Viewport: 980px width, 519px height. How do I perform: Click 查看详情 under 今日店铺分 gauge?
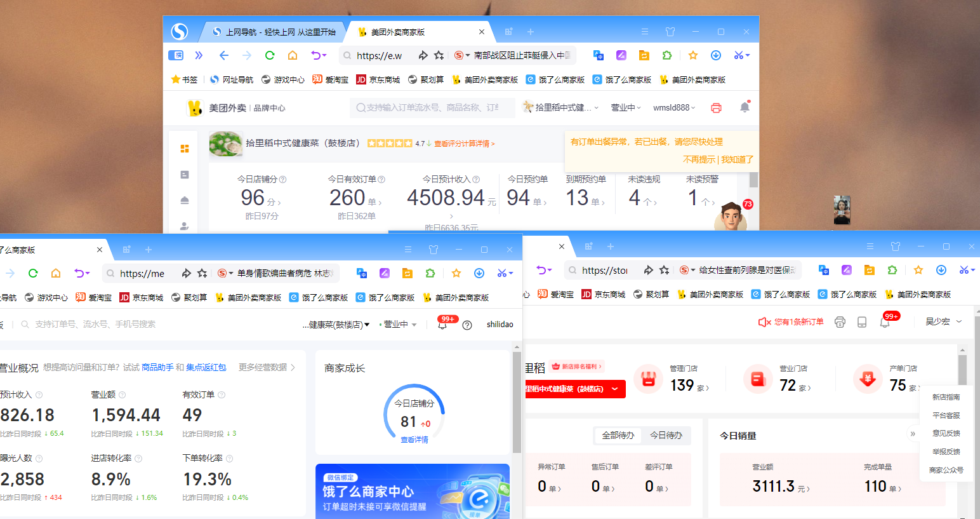tap(414, 440)
